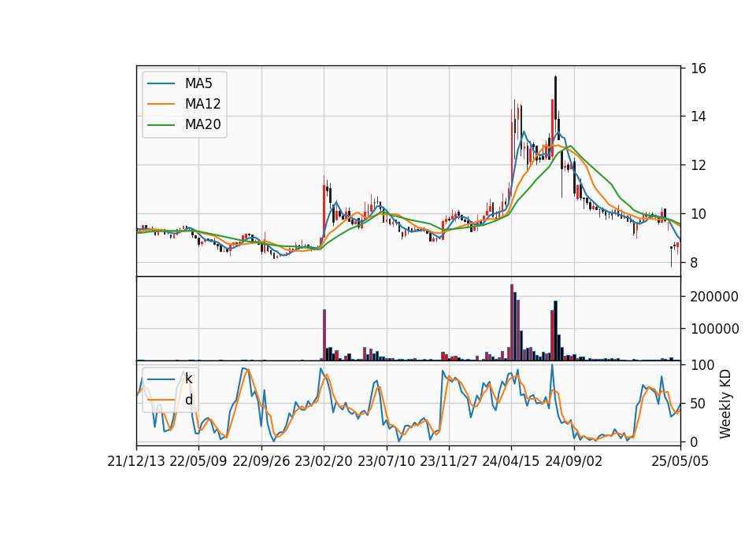The width and height of the screenshot is (756, 543).
Task: Click the KD axis value 50
Action: click(x=699, y=404)
